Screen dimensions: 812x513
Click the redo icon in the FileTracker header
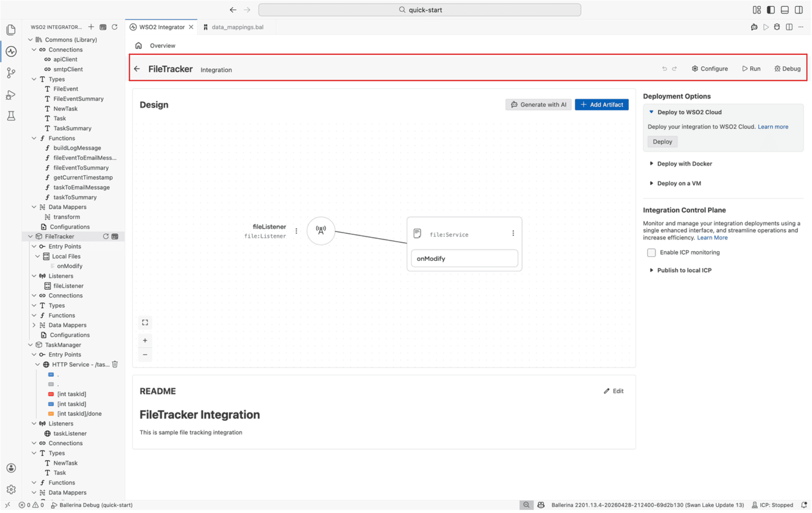point(674,69)
